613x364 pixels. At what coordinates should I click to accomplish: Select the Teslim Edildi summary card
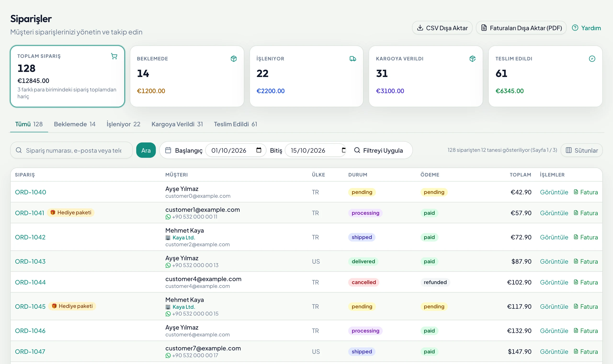click(545, 76)
